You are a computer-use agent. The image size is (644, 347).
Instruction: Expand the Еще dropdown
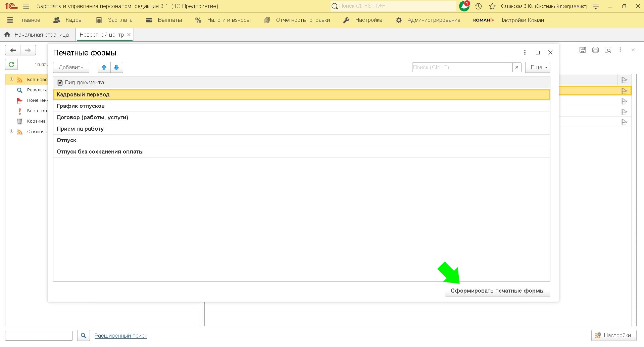click(538, 68)
